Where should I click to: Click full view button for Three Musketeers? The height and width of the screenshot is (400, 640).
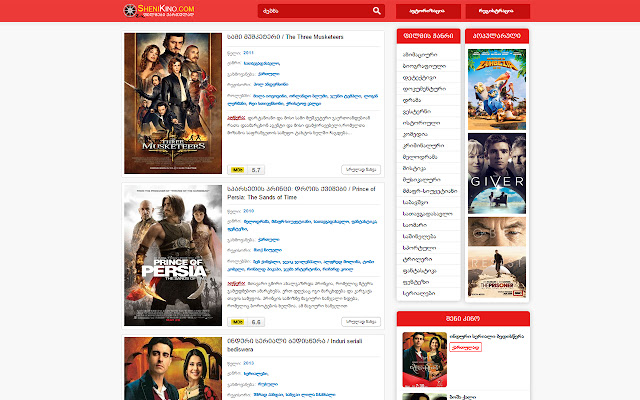point(361,169)
